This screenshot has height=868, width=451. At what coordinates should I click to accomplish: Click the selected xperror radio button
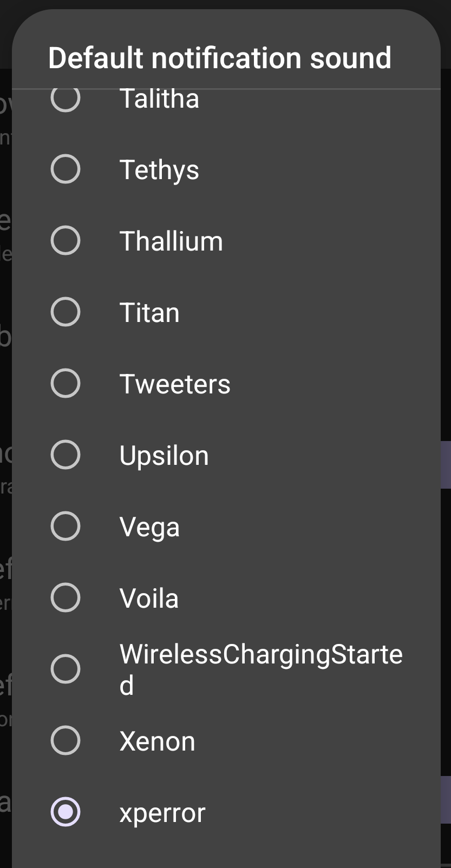(x=66, y=812)
